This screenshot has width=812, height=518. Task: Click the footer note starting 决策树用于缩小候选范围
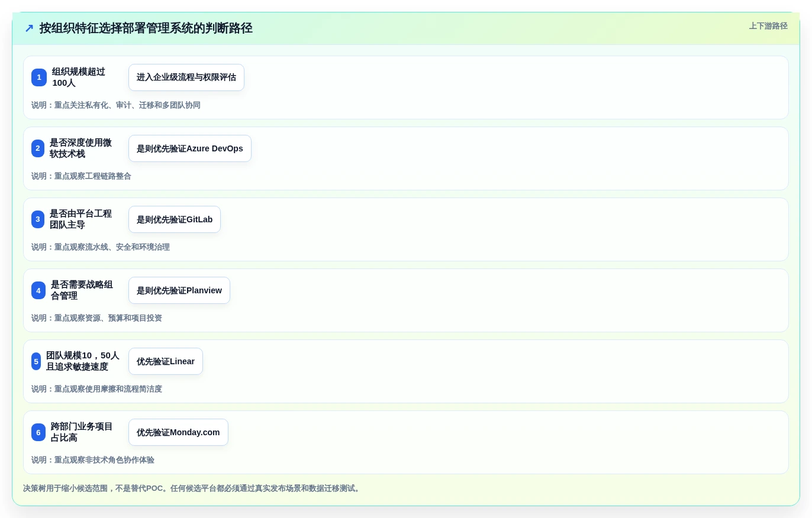tap(193, 488)
